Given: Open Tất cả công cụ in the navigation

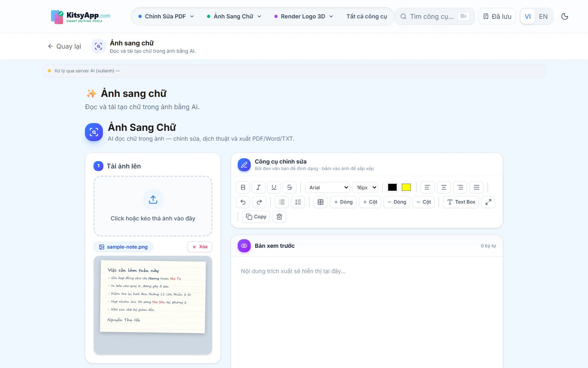Looking at the screenshot, I should click(x=367, y=16).
